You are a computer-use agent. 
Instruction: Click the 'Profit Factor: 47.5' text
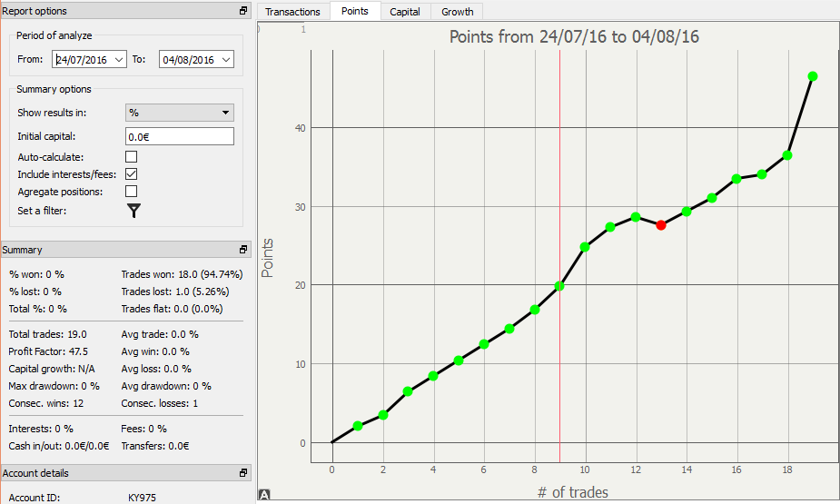pos(48,351)
